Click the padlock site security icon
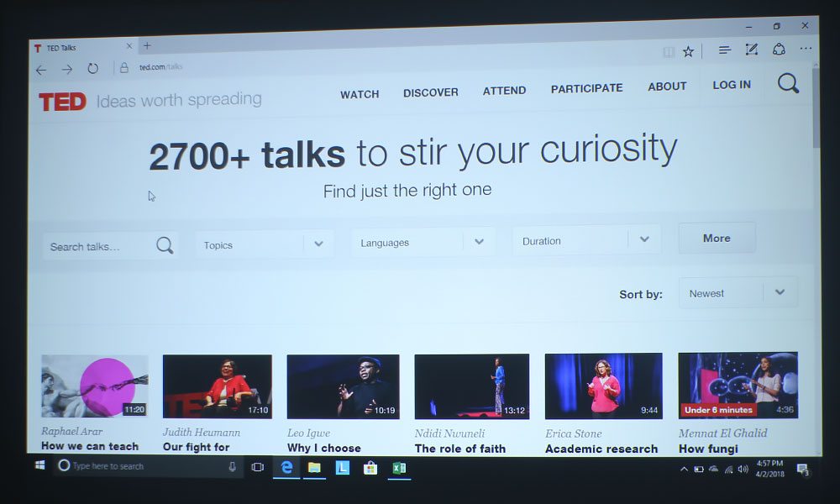 (x=123, y=67)
